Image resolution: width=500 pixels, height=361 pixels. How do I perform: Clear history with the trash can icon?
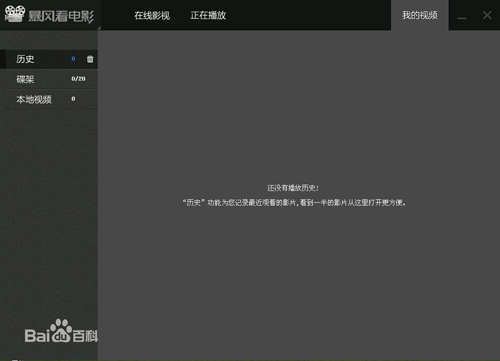pos(90,59)
